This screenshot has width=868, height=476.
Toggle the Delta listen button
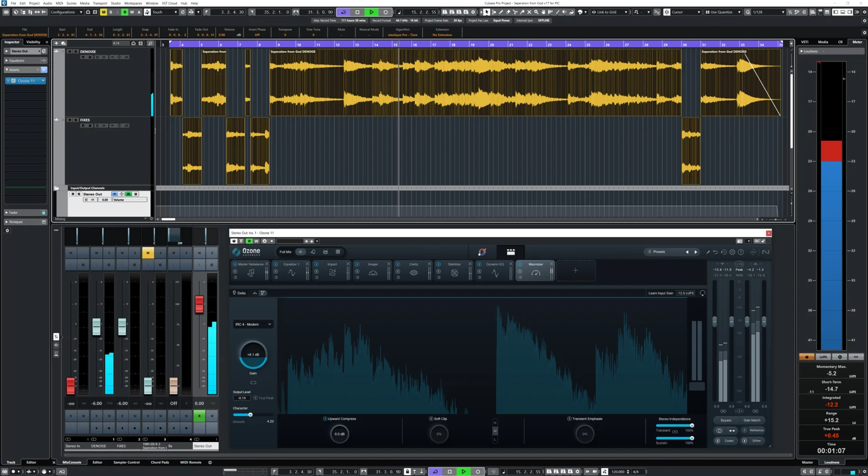point(239,293)
